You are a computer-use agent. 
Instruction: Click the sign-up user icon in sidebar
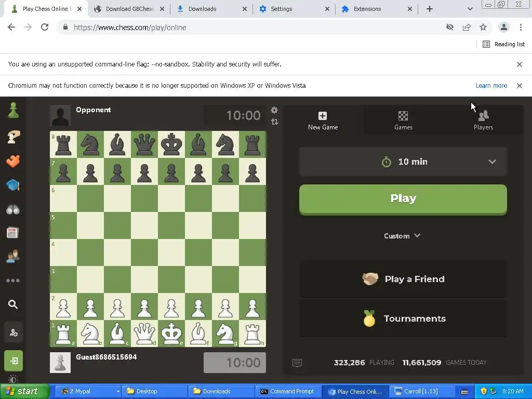pos(14,333)
